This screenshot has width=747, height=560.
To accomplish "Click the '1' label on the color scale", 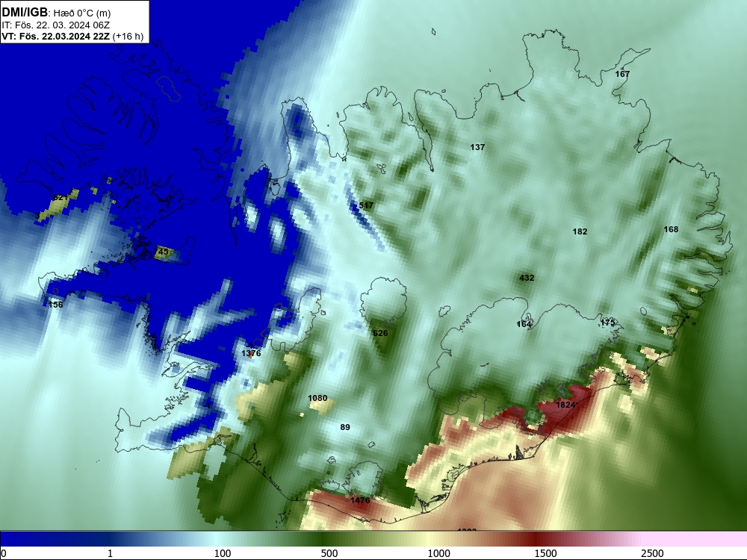I will coord(110,553).
